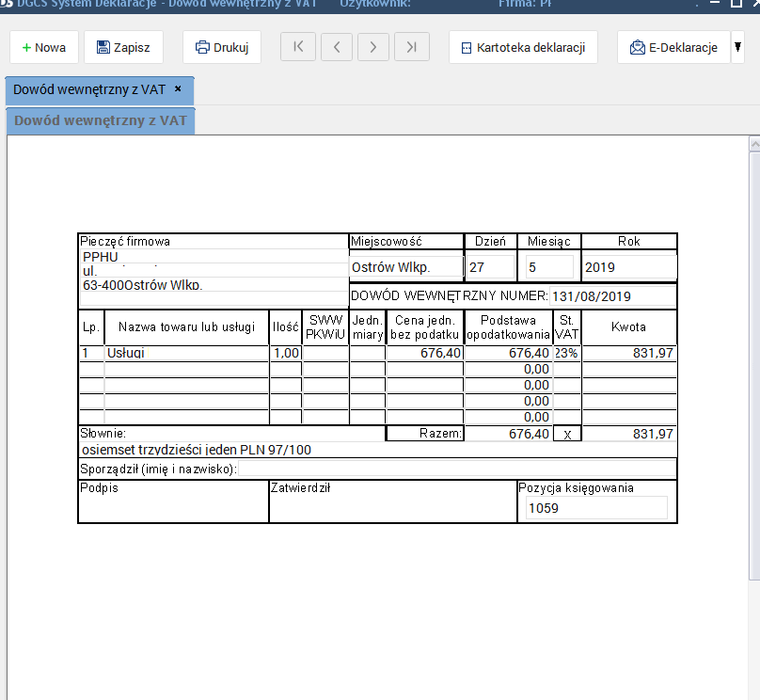Image resolution: width=760 pixels, height=700 pixels.
Task: Save the document with Zapisz
Action: click(x=123, y=47)
